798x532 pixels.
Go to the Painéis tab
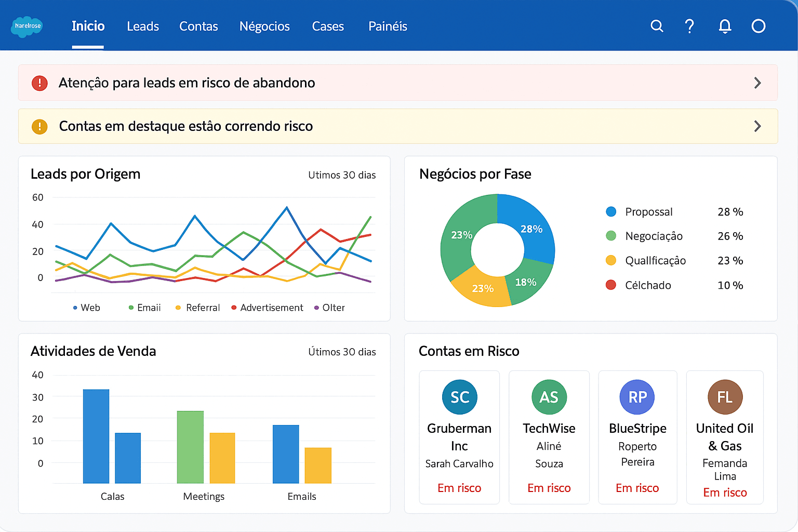[x=388, y=26]
